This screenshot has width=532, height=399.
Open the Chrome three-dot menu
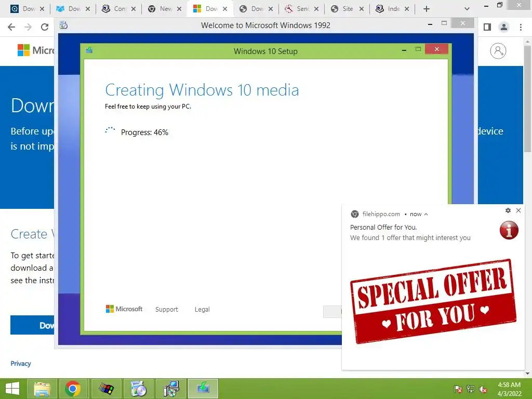pyautogui.click(x=521, y=27)
